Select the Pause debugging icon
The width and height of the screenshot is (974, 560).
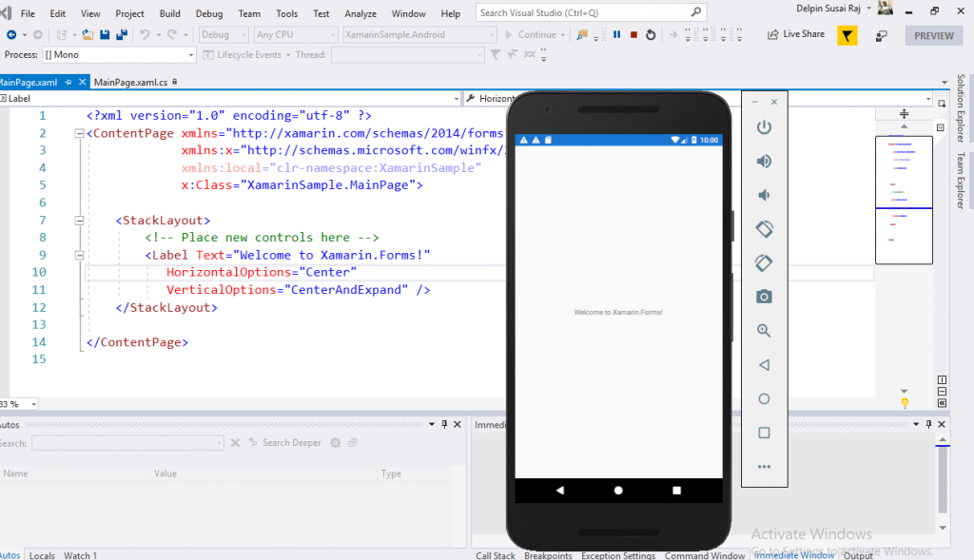[616, 34]
